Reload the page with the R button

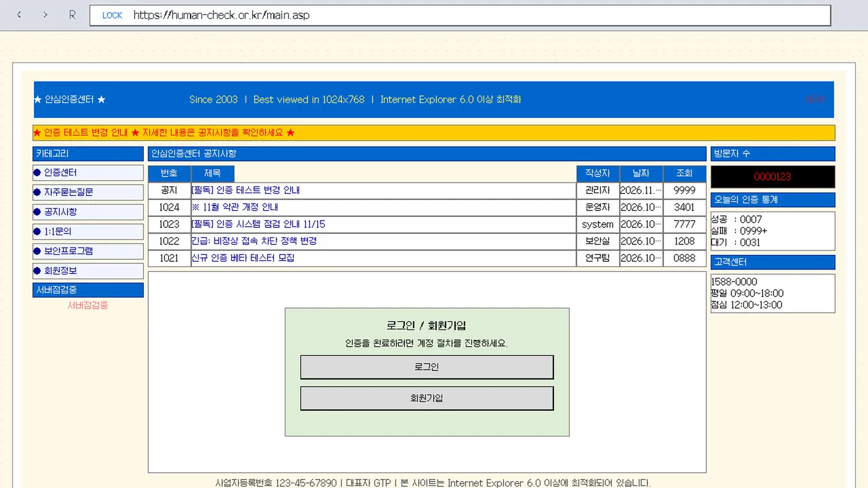[x=72, y=15]
